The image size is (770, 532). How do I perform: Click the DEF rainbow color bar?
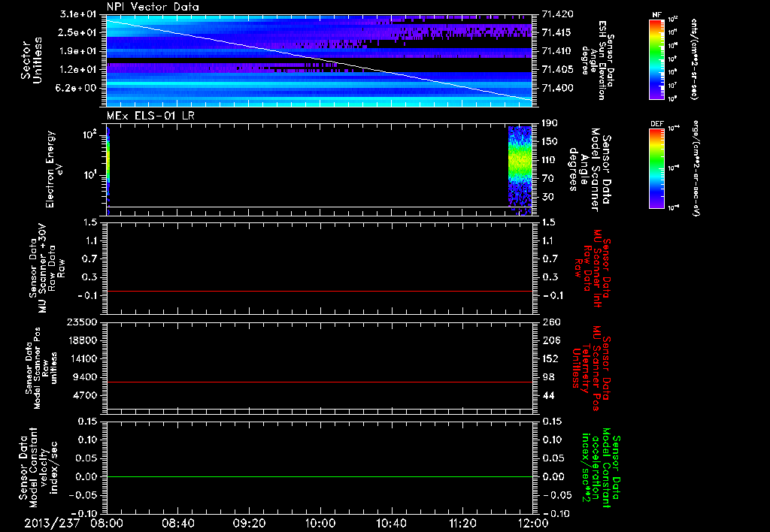656,169
